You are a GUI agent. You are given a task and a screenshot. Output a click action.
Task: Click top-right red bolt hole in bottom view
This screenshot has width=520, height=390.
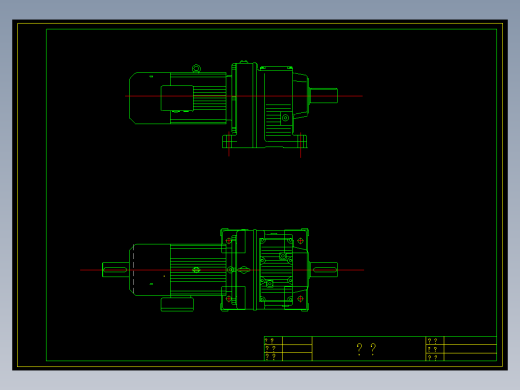[300, 241]
